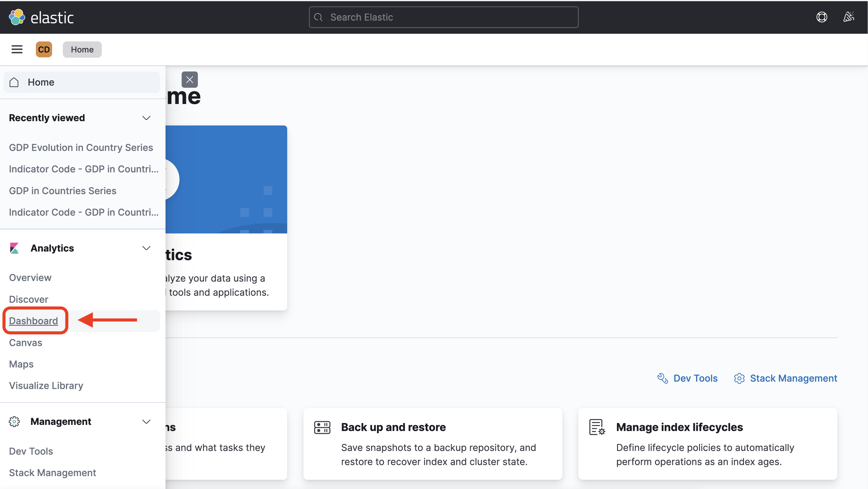Viewport: 868px width, 489px height.
Task: Open Stack Management in the sidebar
Action: click(53, 473)
